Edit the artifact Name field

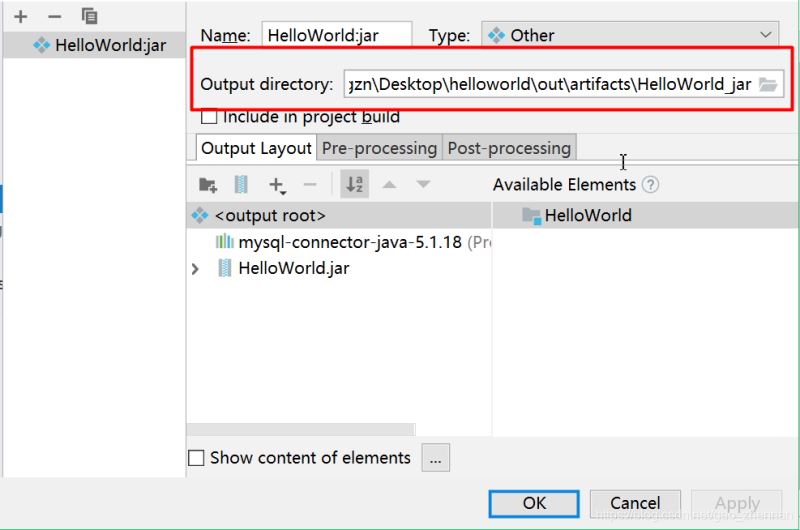coord(337,35)
